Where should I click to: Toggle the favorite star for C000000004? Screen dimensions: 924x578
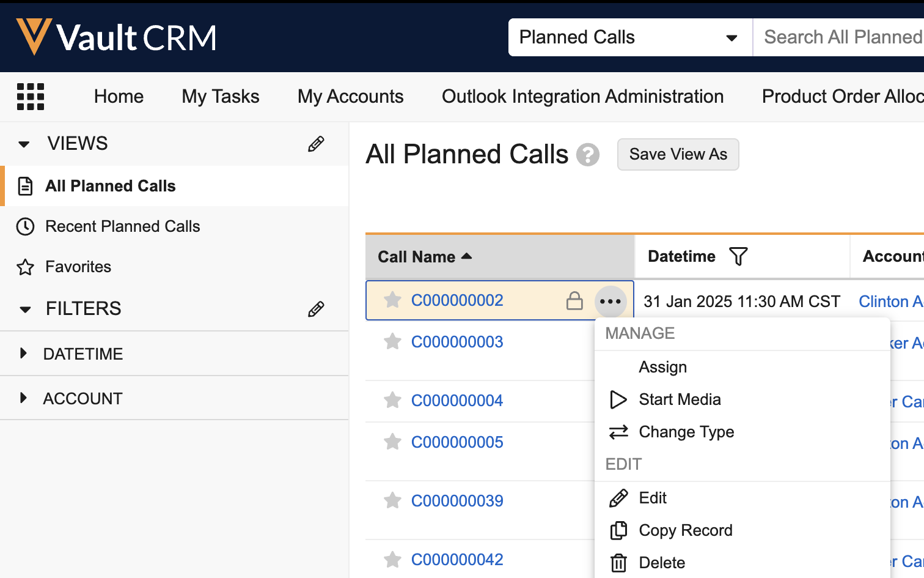pyautogui.click(x=392, y=401)
